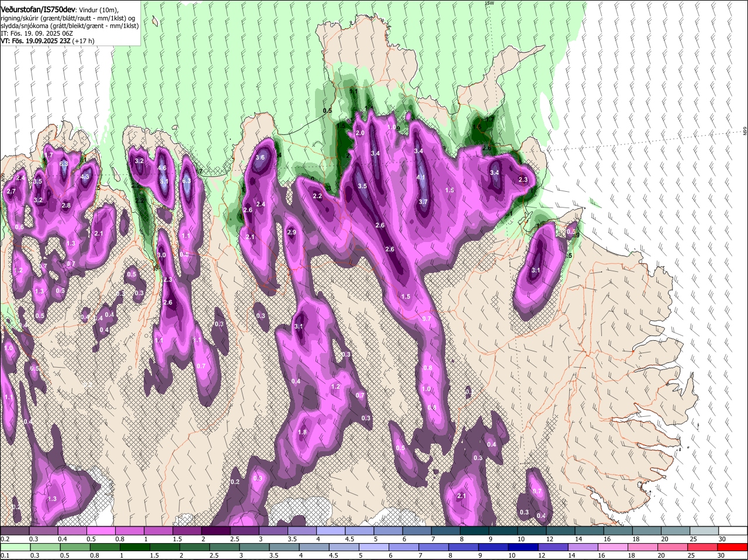Click the 3.7 precipitation value on the map
Image resolution: width=748 pixels, height=560 pixels.
(423, 202)
